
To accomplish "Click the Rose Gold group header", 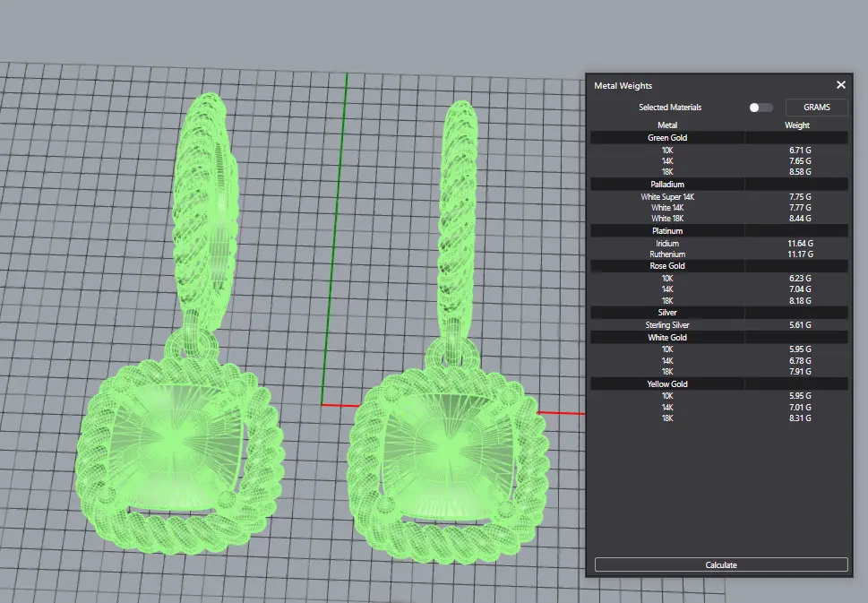I will 667,266.
